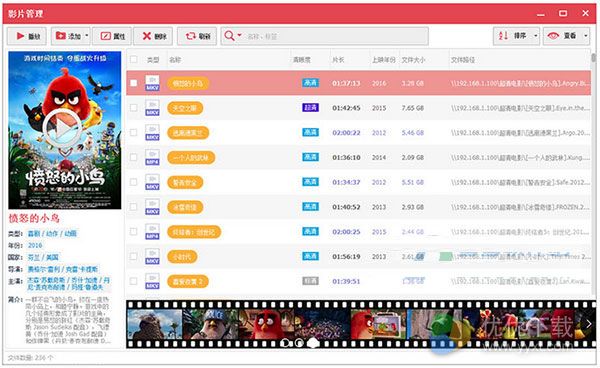Click the Play button in the toolbar
Image resolution: width=600 pixels, height=368 pixels.
click(27, 36)
